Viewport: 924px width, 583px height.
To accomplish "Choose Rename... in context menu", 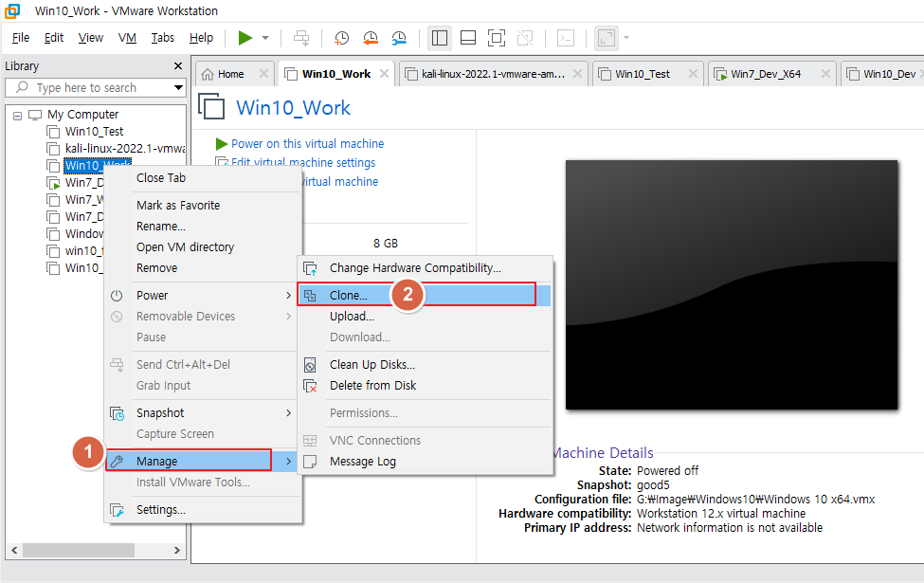I will coord(203,227).
